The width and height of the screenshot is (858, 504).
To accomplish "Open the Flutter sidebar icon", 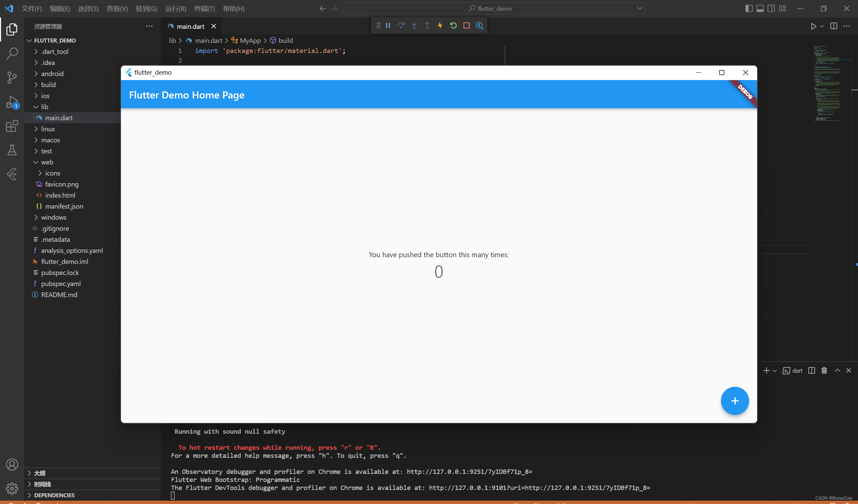I will coord(12,174).
